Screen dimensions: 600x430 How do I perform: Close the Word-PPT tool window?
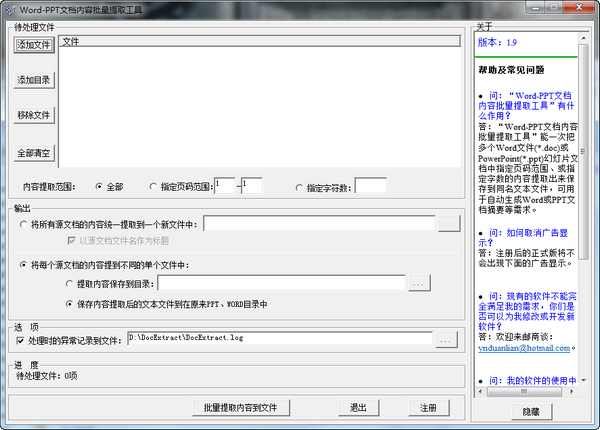(x=579, y=8)
